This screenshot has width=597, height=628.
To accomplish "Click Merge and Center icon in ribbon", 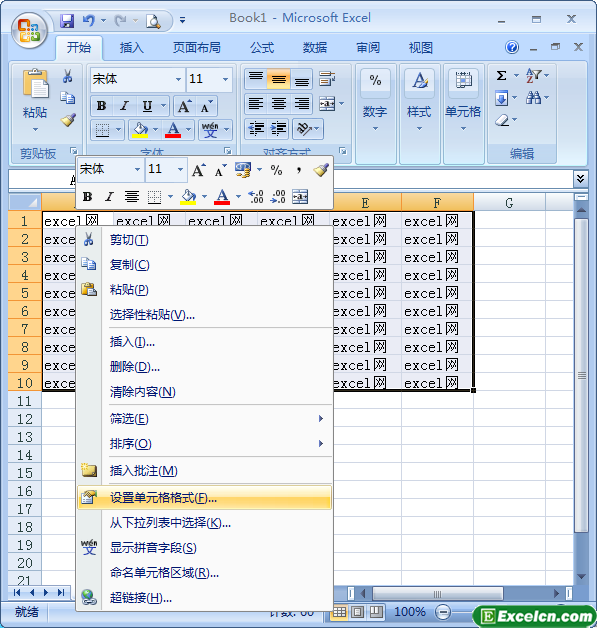I will coord(327,104).
